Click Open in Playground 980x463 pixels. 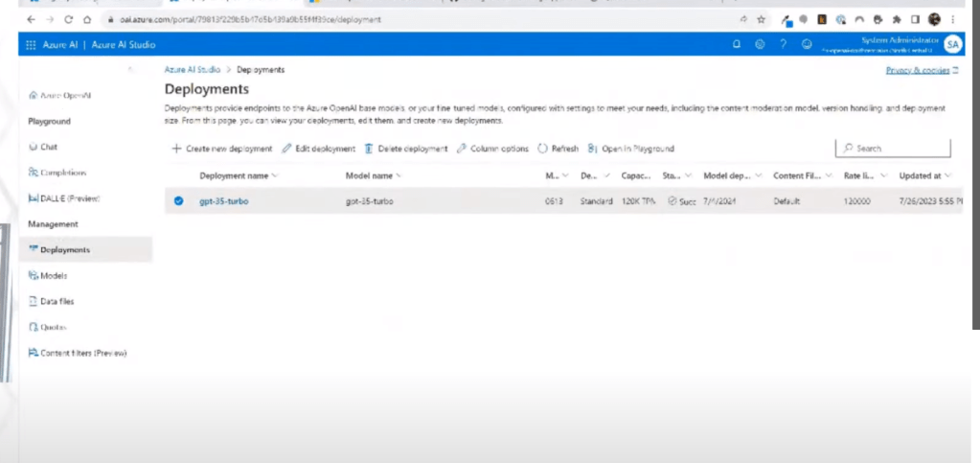click(630, 149)
